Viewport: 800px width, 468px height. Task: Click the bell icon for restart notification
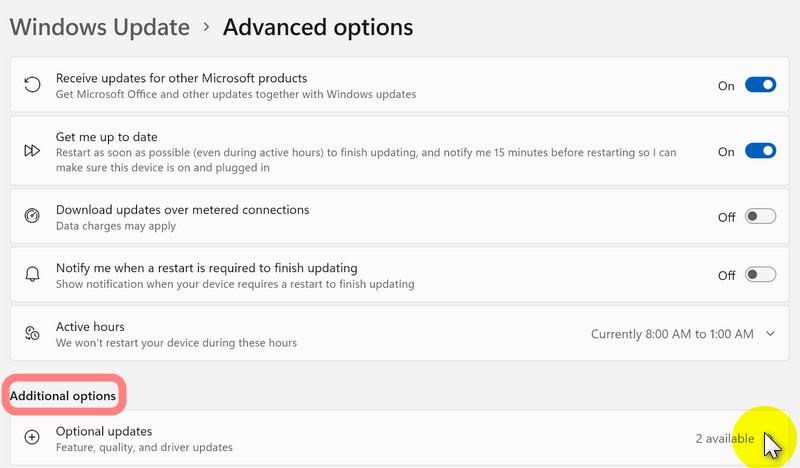click(x=32, y=275)
